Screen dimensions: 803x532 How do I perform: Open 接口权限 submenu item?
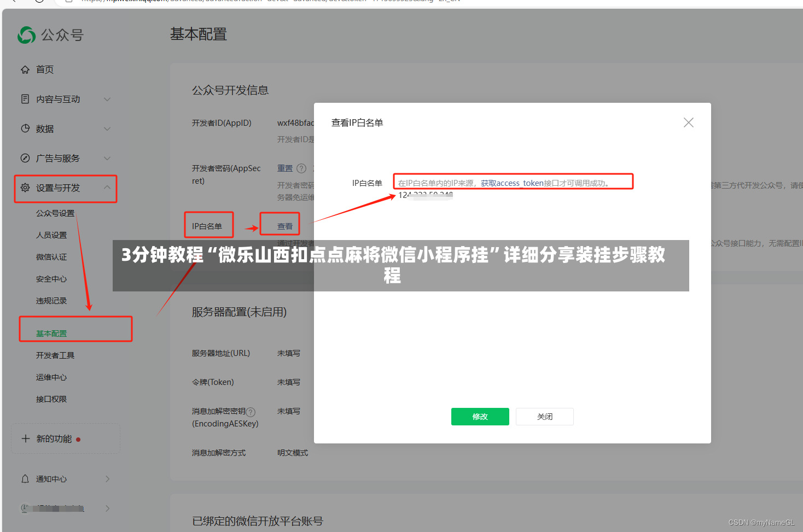[51, 399]
